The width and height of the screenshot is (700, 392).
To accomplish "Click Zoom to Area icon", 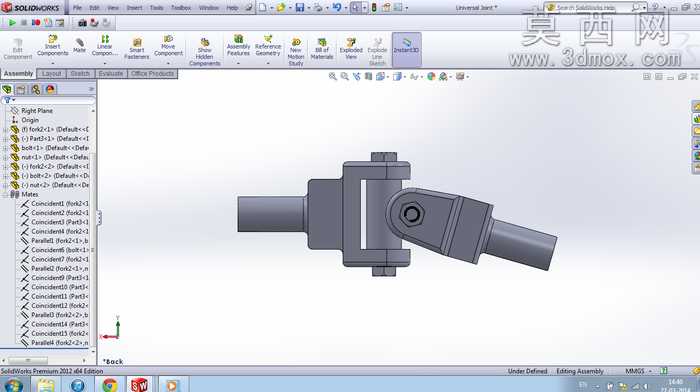I will coord(345,77).
